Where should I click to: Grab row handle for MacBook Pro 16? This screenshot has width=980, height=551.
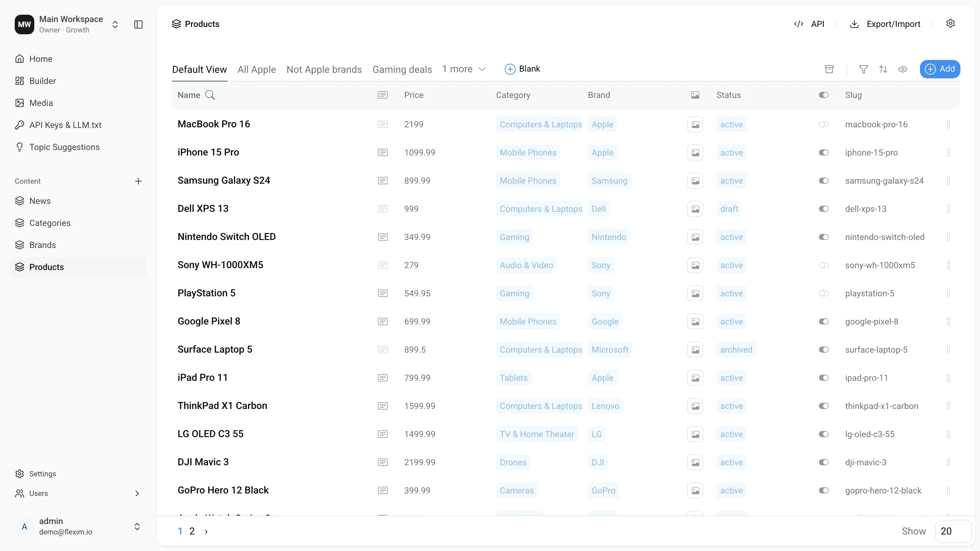point(948,124)
